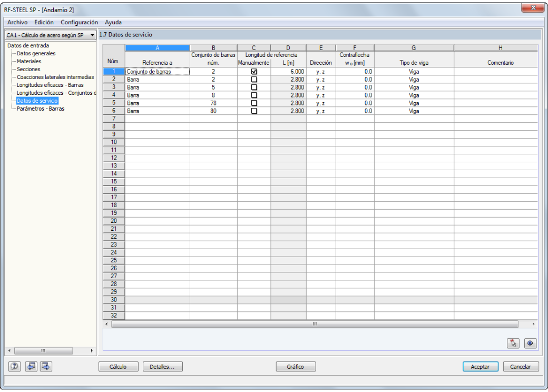The image size is (548, 392).
Task: Enable Manualmente checkbox for Barra 8
Action: [x=254, y=95]
